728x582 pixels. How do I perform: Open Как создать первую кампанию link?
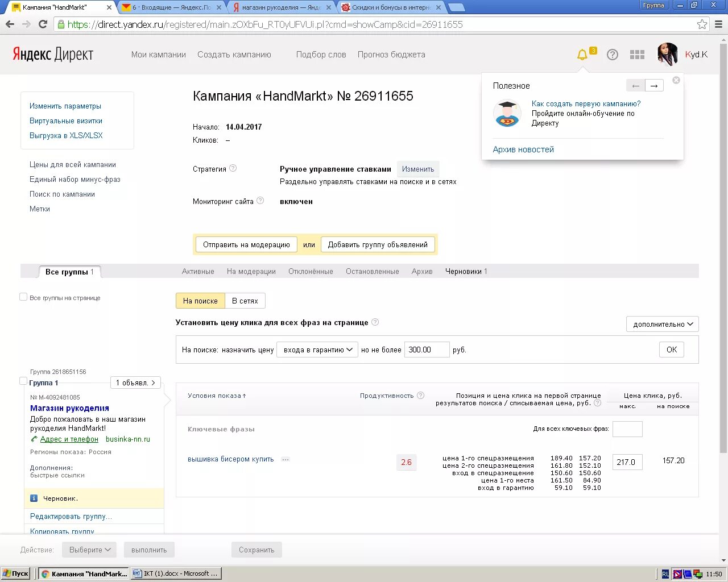(x=586, y=103)
